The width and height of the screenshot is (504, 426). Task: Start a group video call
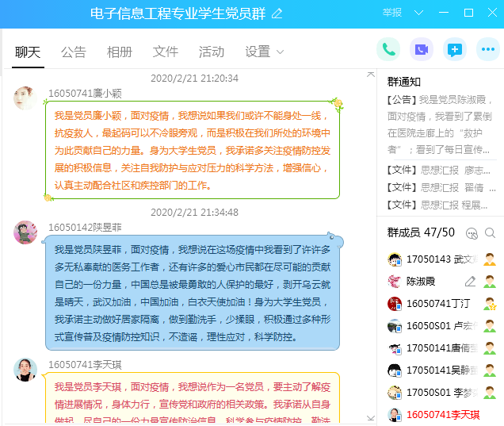pyautogui.click(x=422, y=49)
